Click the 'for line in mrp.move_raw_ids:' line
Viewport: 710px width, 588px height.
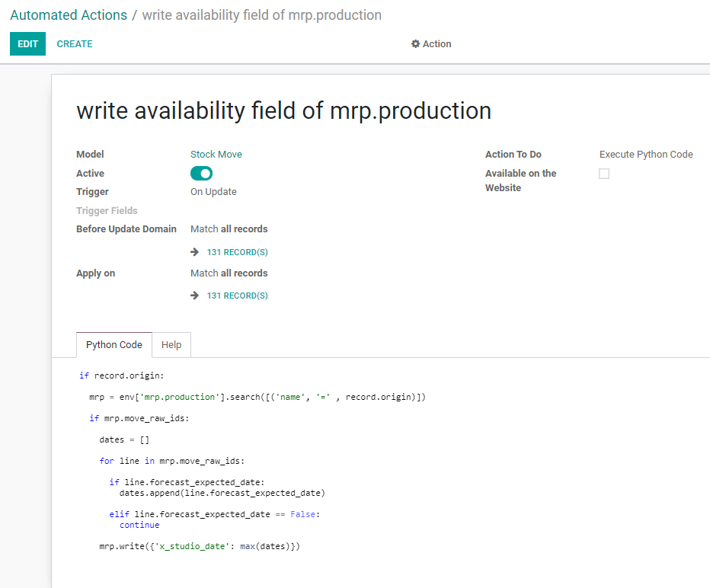point(171,462)
